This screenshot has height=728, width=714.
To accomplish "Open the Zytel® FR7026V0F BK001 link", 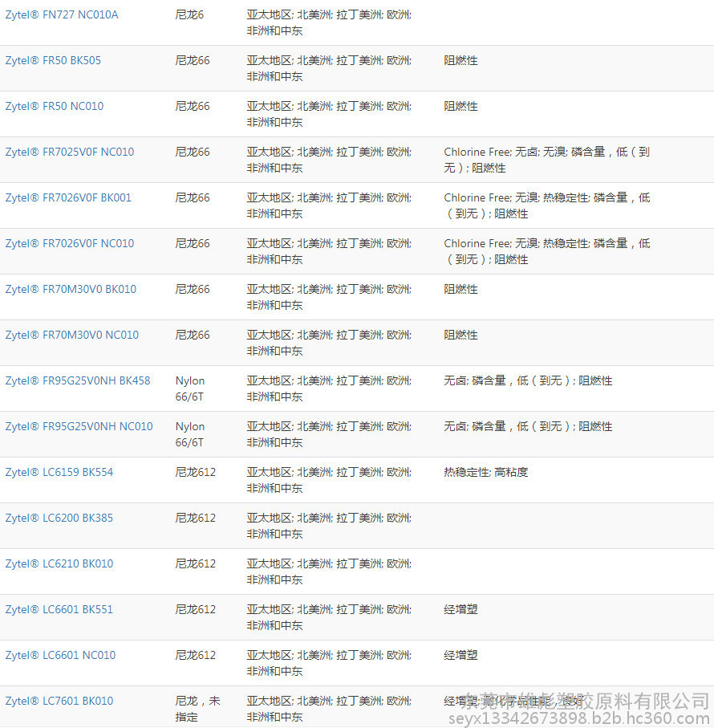I will click(68, 197).
